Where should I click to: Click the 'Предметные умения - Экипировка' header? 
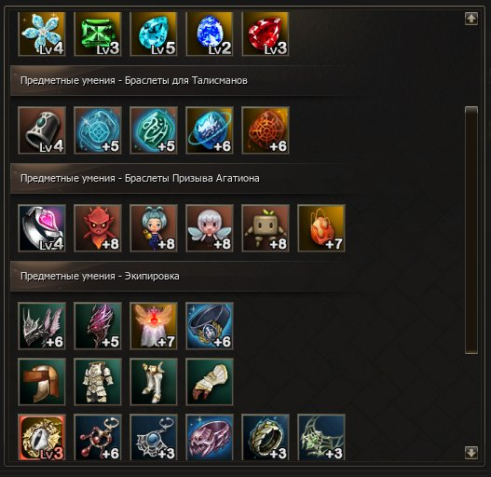[100, 276]
